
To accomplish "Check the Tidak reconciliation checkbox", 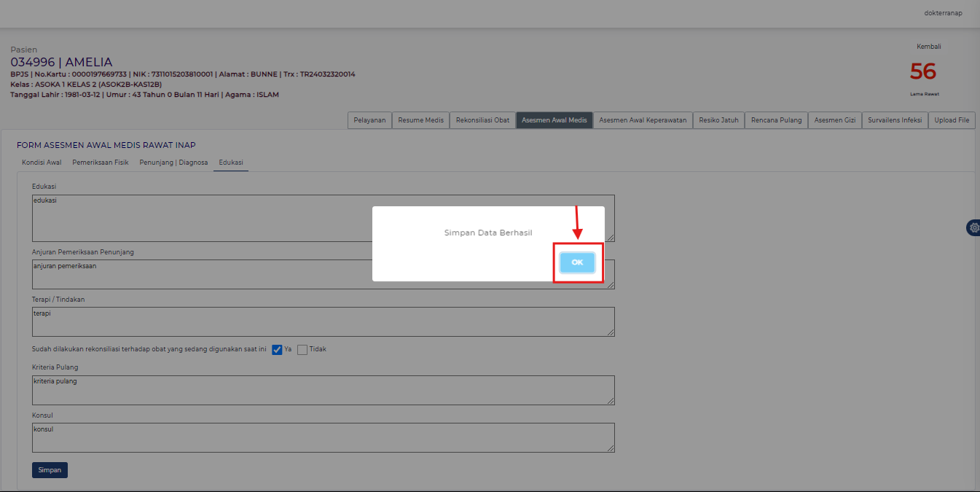I will [302, 349].
